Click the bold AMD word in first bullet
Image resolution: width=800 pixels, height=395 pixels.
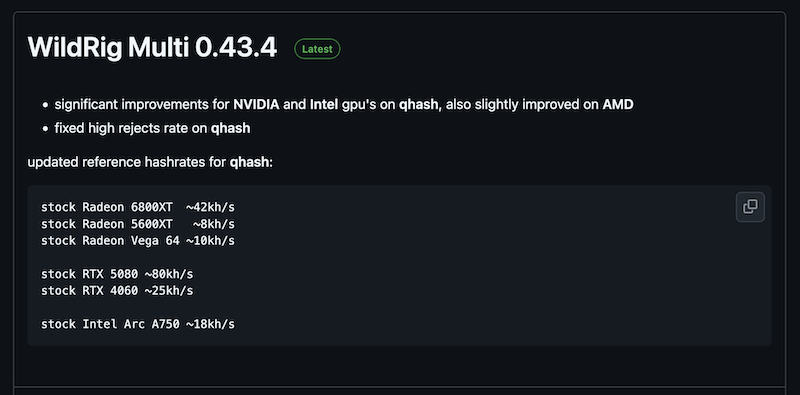[618, 105]
